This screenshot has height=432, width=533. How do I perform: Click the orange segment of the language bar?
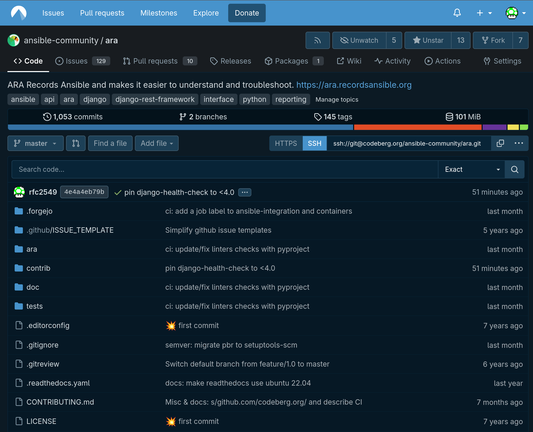pos(418,127)
